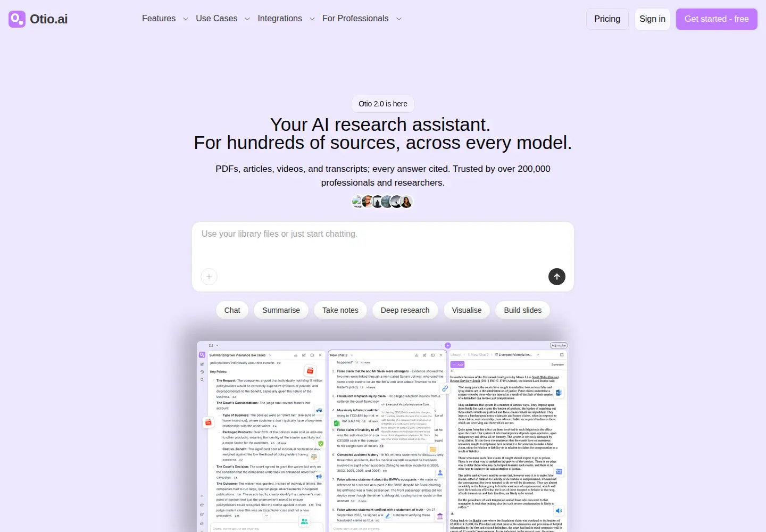Select the Visualise chip
Image resolution: width=766 pixels, height=532 pixels.
(x=467, y=310)
